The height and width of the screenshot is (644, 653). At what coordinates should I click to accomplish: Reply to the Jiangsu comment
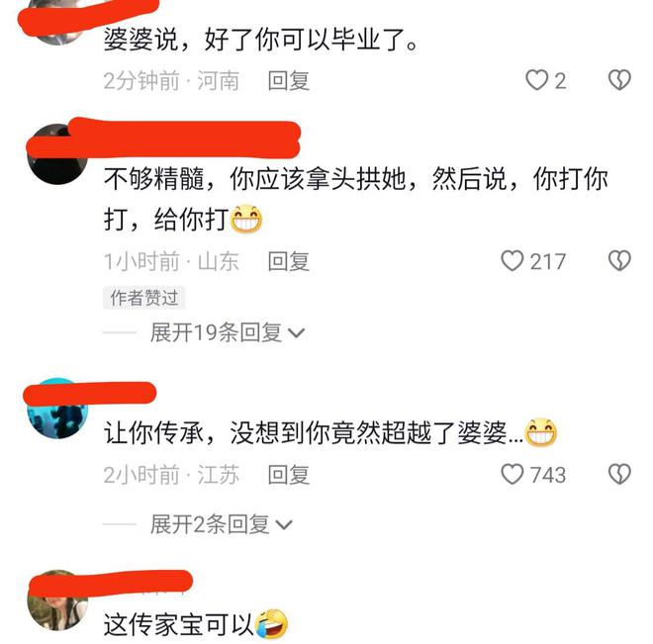(289, 475)
